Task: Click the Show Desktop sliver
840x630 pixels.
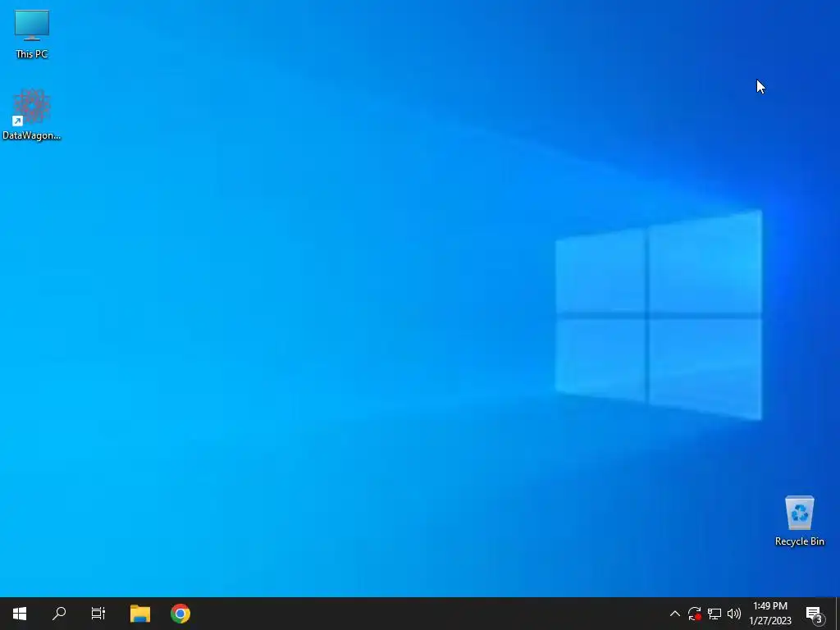Action: (x=838, y=614)
